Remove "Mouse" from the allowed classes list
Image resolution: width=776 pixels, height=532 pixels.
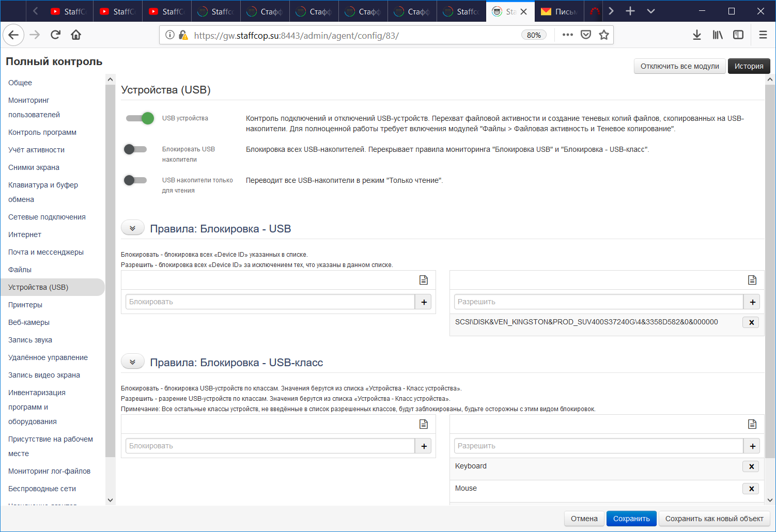pyautogui.click(x=750, y=488)
